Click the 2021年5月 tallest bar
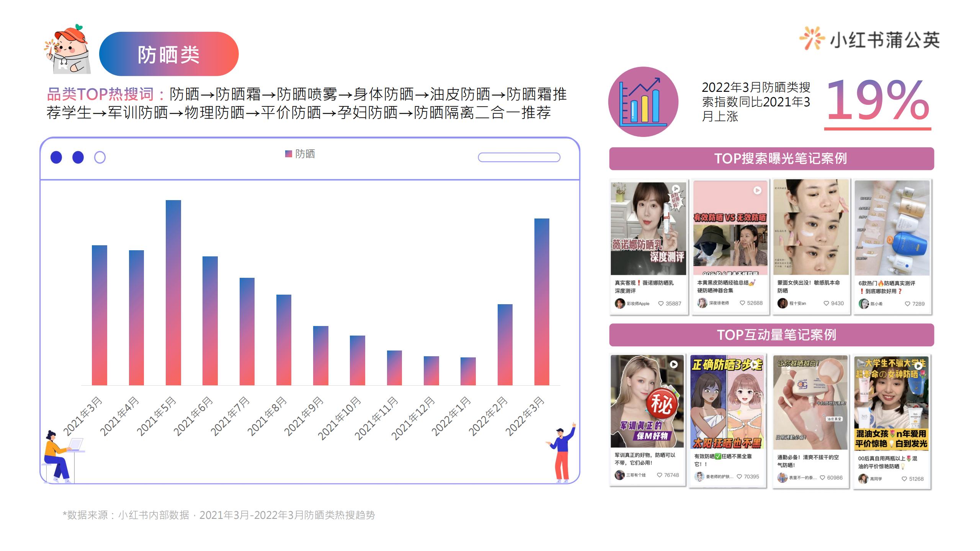The width and height of the screenshot is (980, 551). [173, 292]
